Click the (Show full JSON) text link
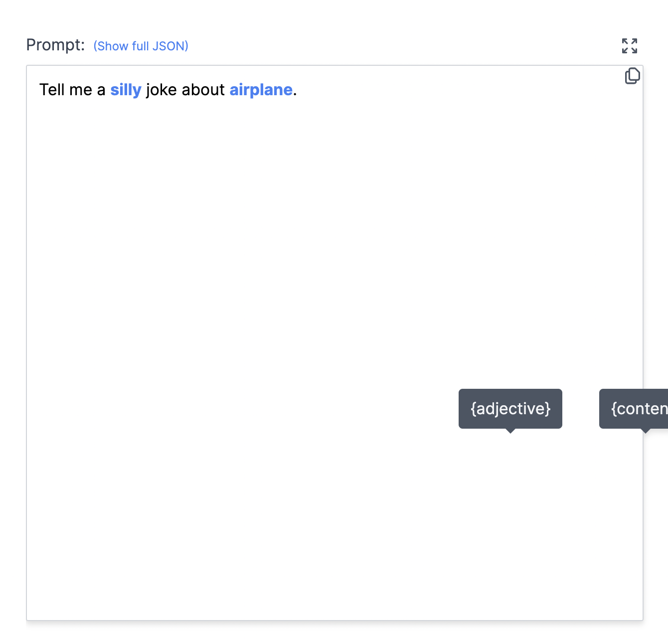668x644 pixels. tap(141, 46)
